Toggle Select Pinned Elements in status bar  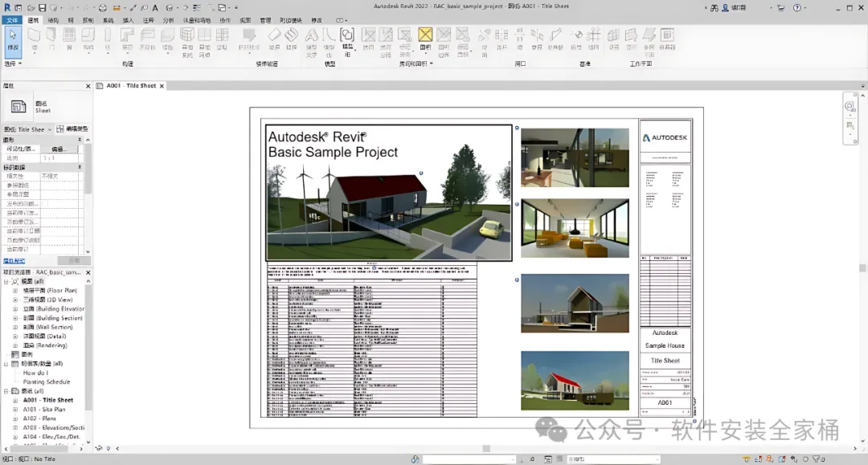(x=770, y=459)
